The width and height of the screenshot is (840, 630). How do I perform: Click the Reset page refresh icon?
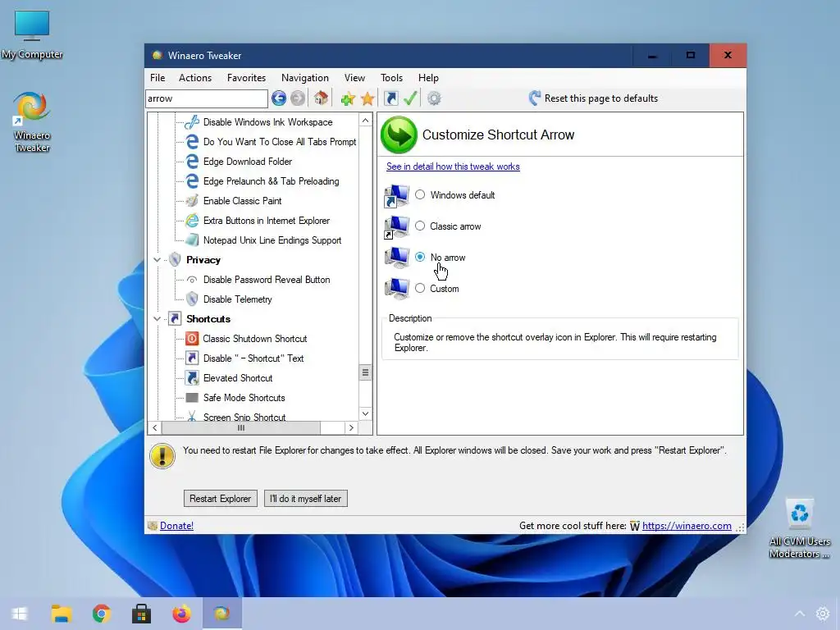point(535,98)
